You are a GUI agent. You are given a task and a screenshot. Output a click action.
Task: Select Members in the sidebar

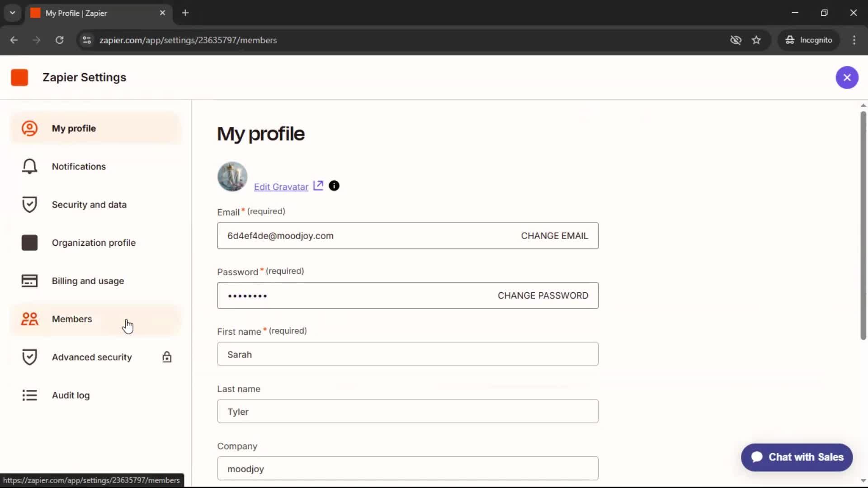coord(95,319)
